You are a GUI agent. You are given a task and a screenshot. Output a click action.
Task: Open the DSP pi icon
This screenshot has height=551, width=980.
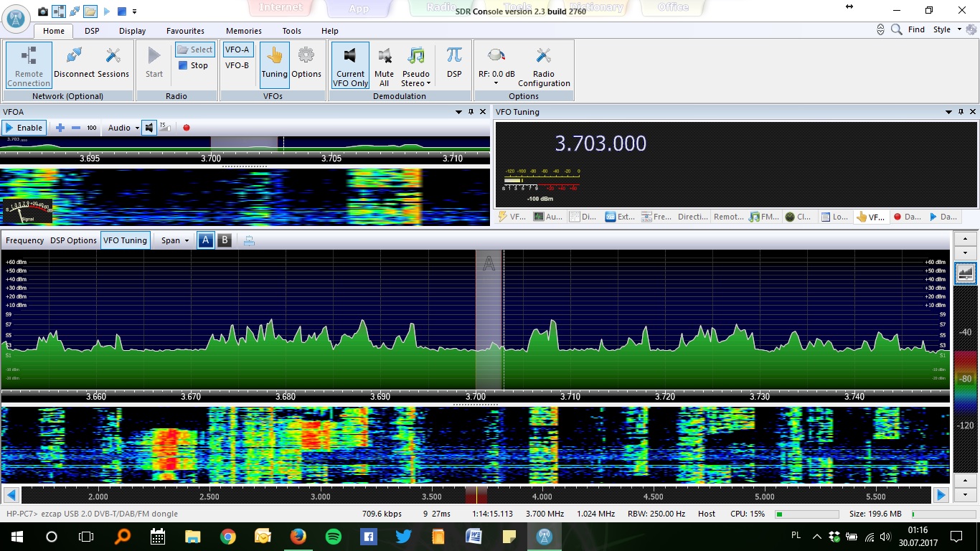point(454,56)
